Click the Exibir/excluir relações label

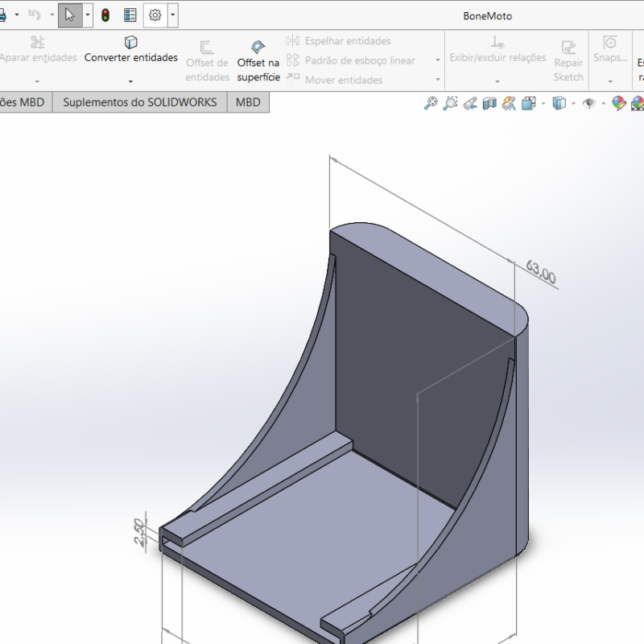(x=497, y=57)
